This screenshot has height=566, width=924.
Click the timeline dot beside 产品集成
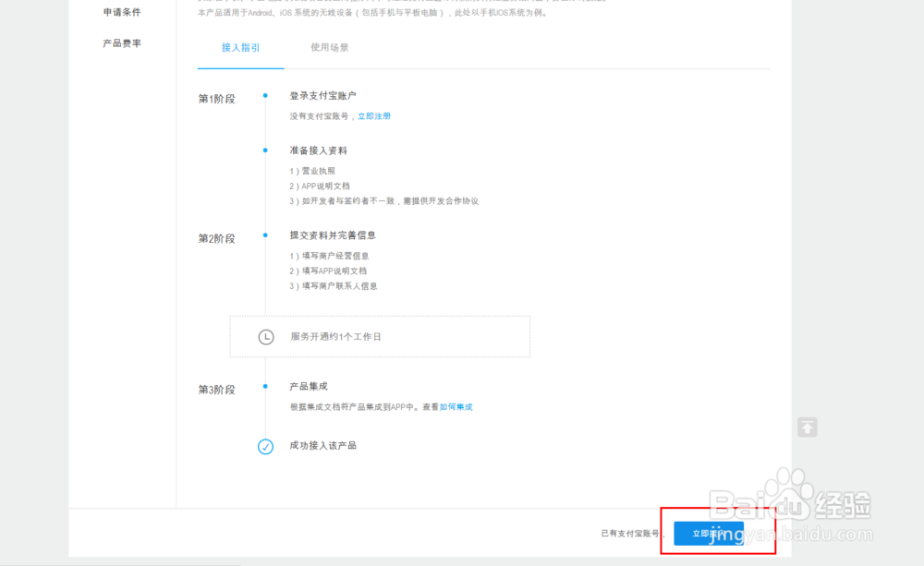click(265, 386)
